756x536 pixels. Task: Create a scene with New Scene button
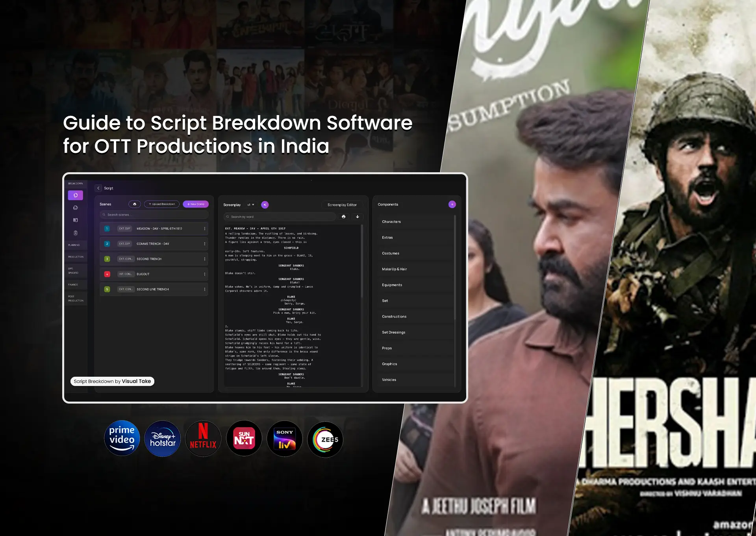(x=196, y=204)
